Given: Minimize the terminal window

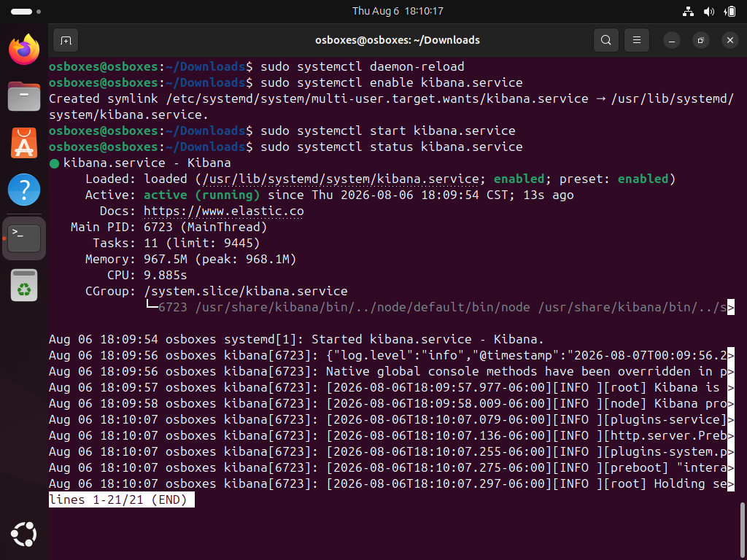Looking at the screenshot, I should [x=672, y=41].
